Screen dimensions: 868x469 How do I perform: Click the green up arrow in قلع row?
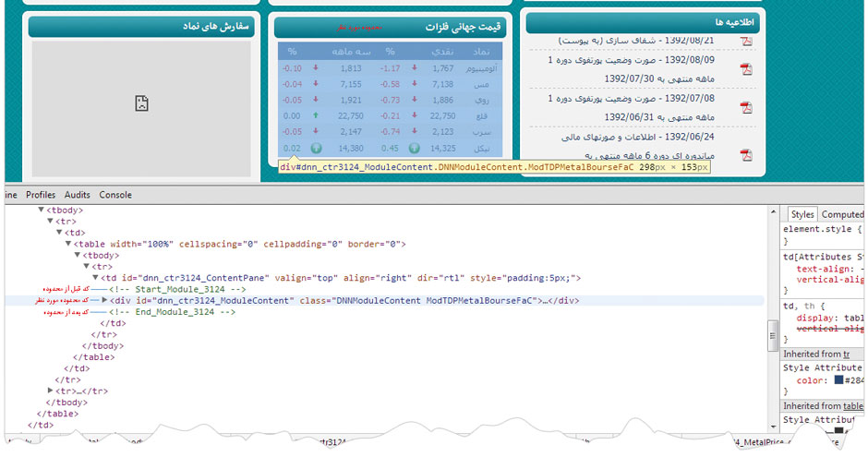pos(316,116)
